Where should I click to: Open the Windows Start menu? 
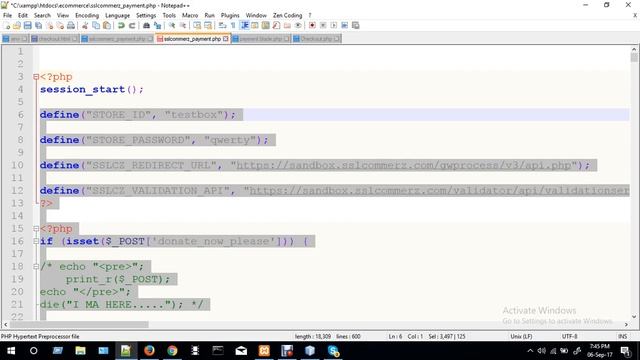point(11,351)
